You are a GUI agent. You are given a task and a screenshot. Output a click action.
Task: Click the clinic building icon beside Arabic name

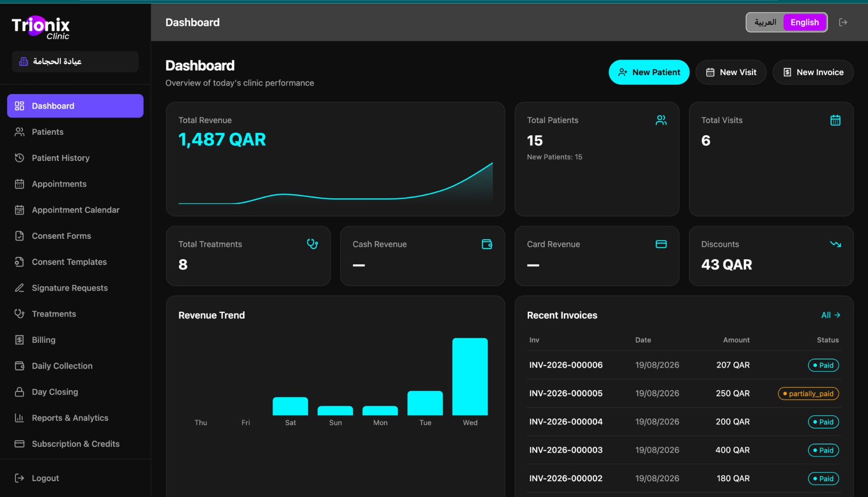coord(24,61)
